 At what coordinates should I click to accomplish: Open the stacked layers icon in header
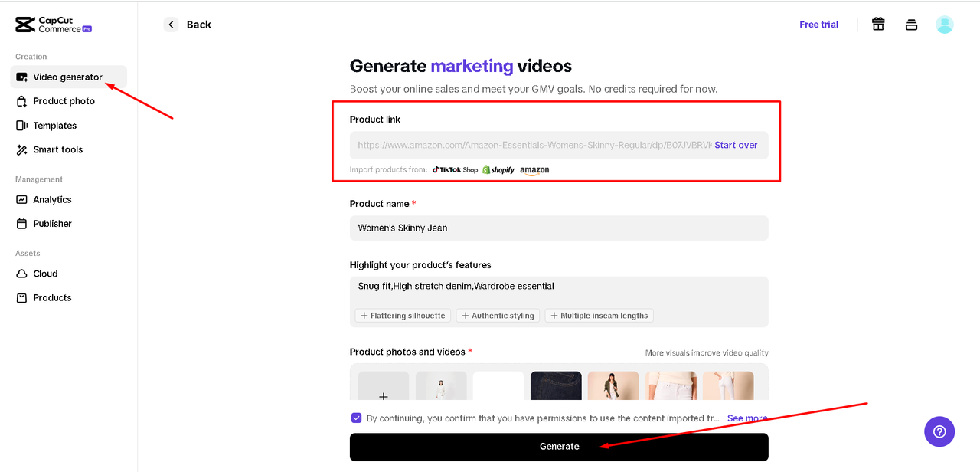point(911,25)
